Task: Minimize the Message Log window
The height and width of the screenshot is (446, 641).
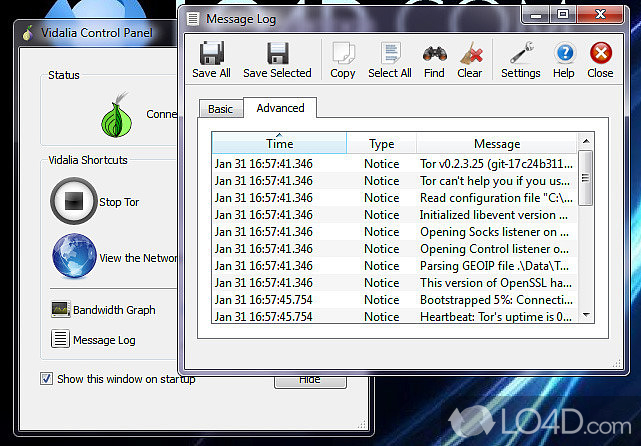Action: click(536, 15)
